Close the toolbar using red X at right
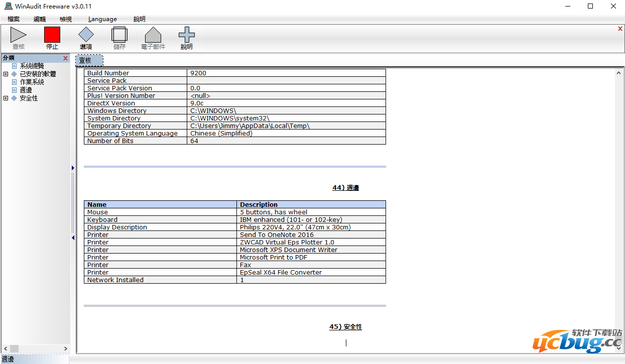 [620, 29]
